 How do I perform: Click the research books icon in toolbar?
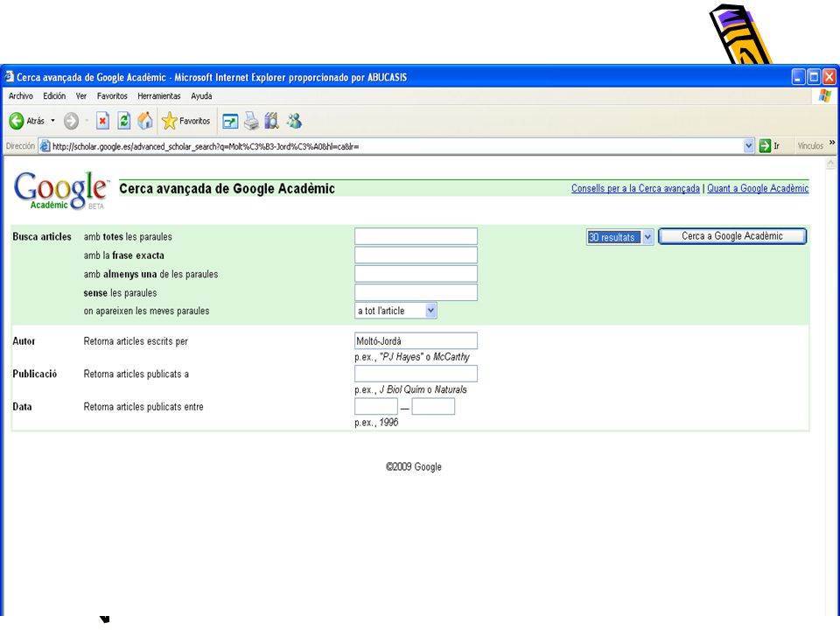(x=272, y=121)
